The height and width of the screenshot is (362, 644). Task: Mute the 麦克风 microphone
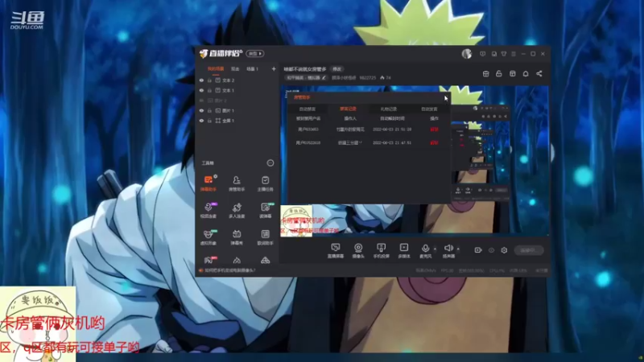425,249
